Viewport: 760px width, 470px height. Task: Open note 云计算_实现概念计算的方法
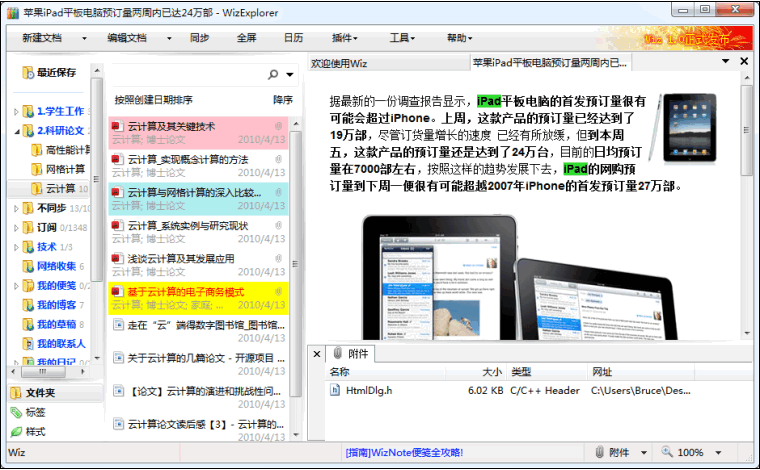pos(198,166)
